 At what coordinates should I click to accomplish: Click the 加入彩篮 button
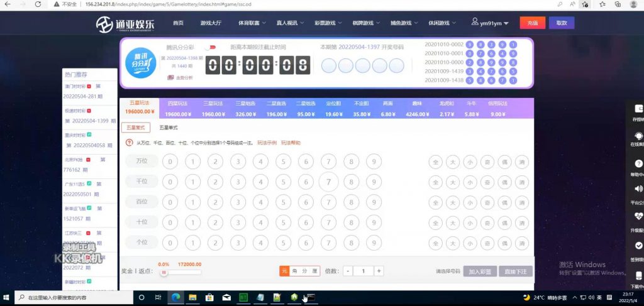click(480, 271)
